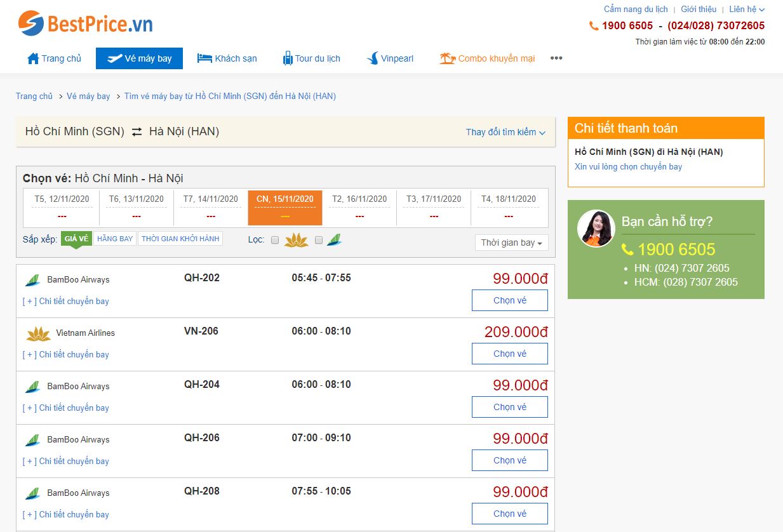The width and height of the screenshot is (783, 532).
Task: Sort flights by THỜI GIAN KHỞI HÀNH
Action: point(180,239)
